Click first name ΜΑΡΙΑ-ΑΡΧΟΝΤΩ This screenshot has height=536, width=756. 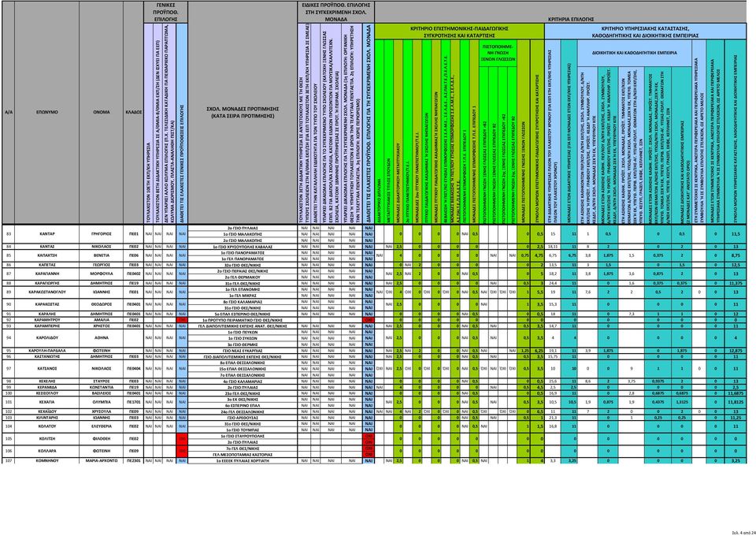(102, 461)
